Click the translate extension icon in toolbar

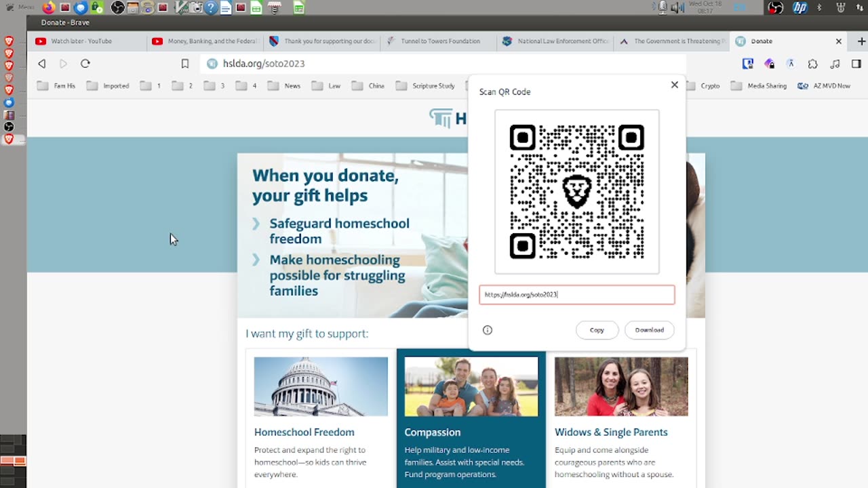(x=791, y=64)
